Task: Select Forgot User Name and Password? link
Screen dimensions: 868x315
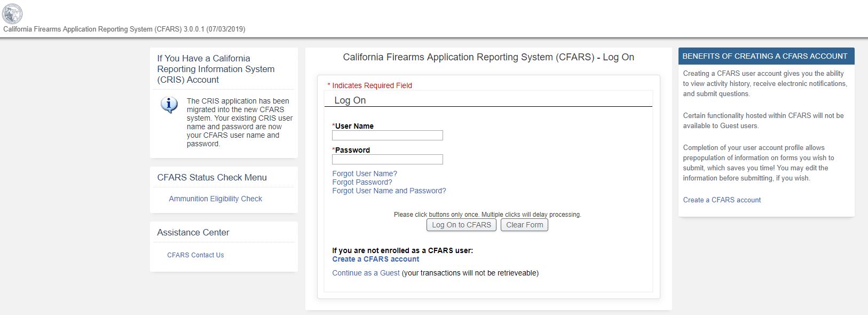Action: pyautogui.click(x=389, y=191)
